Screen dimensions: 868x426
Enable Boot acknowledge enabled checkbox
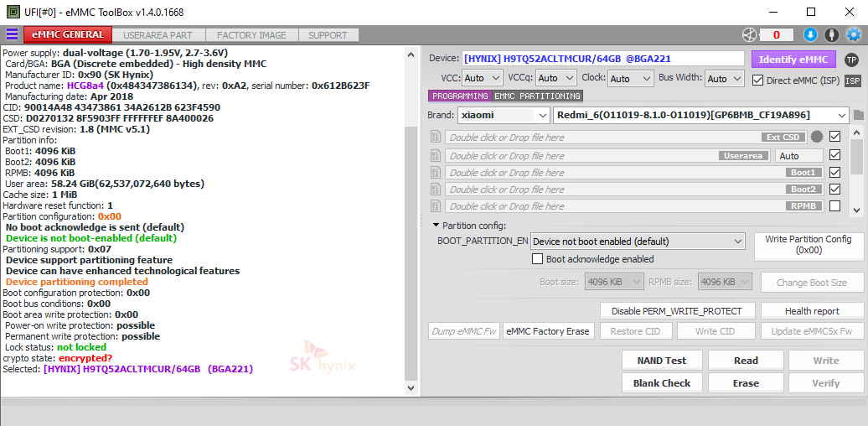pyautogui.click(x=537, y=258)
